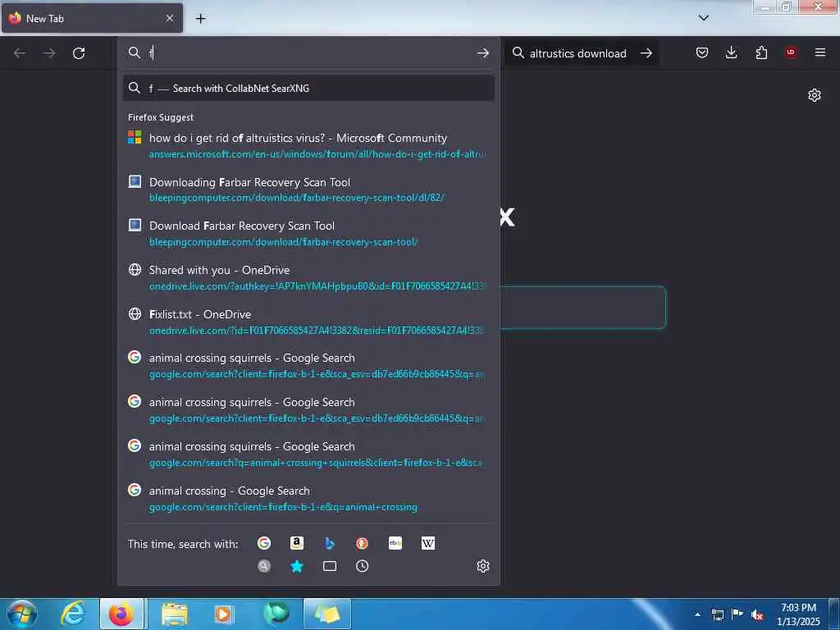The width and height of the screenshot is (840, 630).
Task: Open network status tray icon
Action: [717, 614]
